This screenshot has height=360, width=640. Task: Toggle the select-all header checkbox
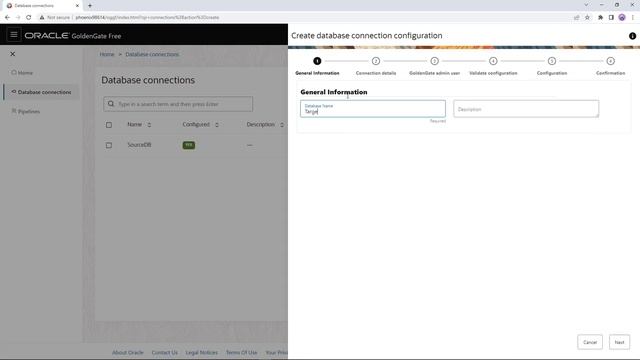tap(109, 125)
